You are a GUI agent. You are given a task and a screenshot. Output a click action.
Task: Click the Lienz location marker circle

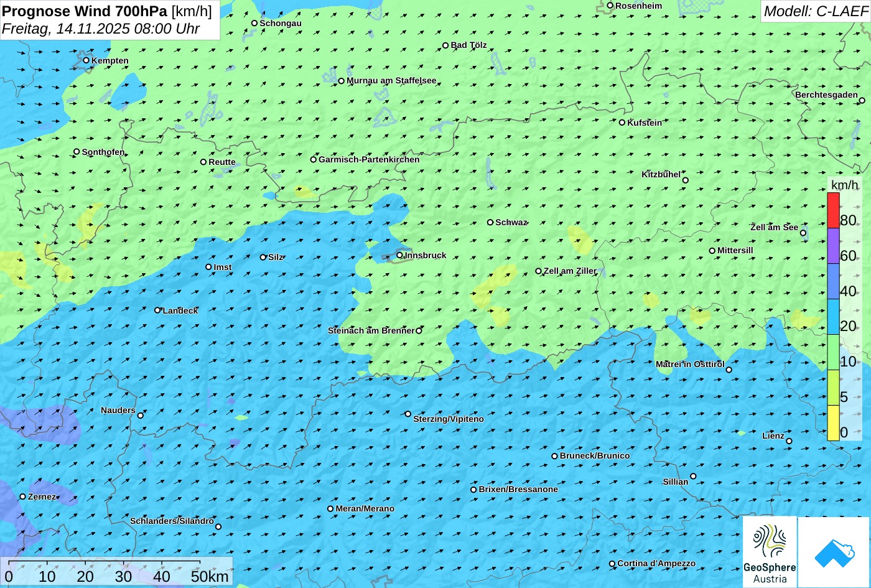coord(789,441)
